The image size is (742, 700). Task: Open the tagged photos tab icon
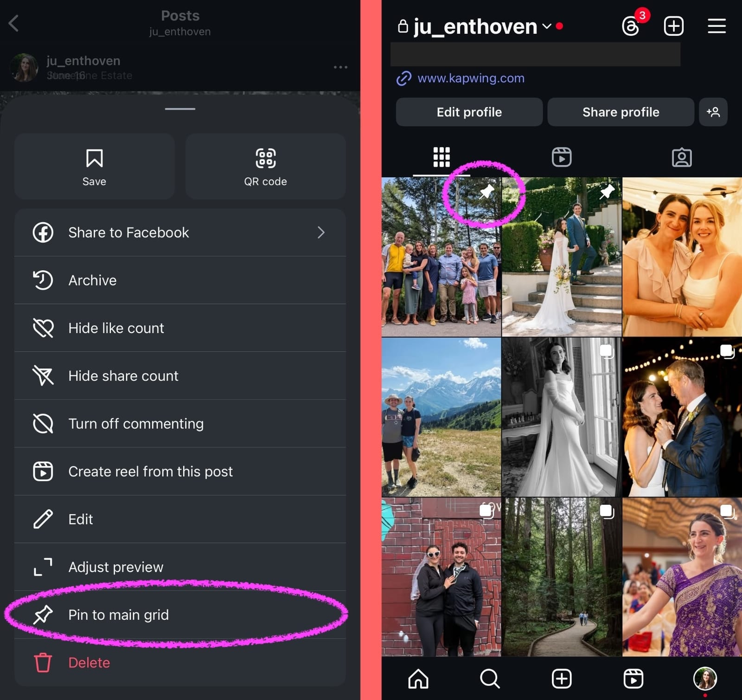pos(681,157)
